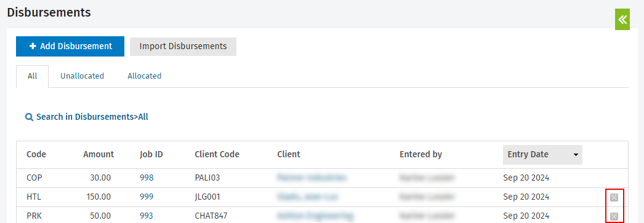Select the PRK code cell

[x=34, y=216]
